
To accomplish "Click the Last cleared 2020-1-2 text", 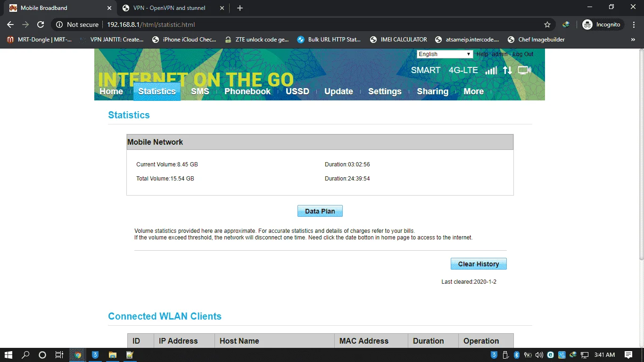I will (x=469, y=282).
